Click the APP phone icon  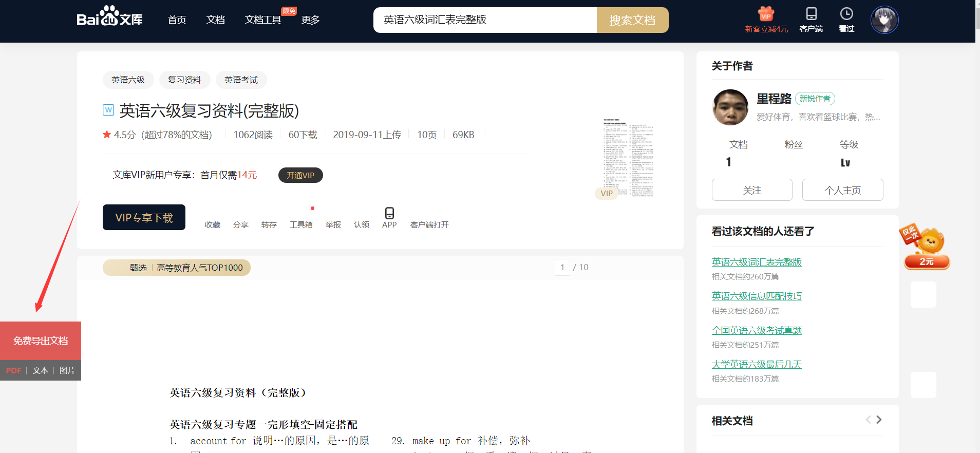pyautogui.click(x=389, y=213)
